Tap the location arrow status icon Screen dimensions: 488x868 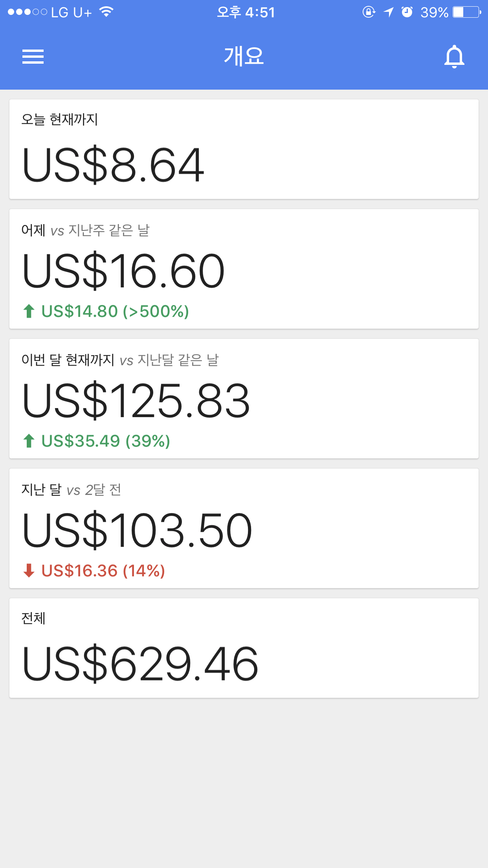[388, 12]
